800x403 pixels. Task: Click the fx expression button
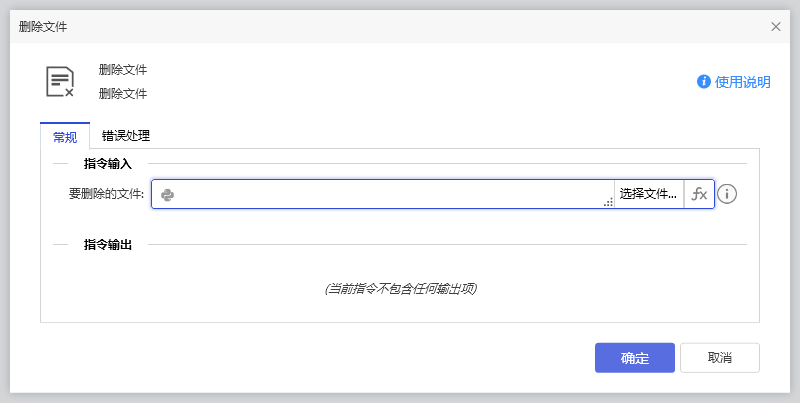point(699,194)
